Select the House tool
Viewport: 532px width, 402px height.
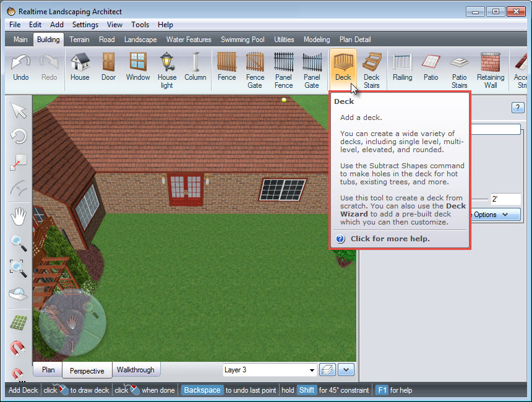pos(80,67)
